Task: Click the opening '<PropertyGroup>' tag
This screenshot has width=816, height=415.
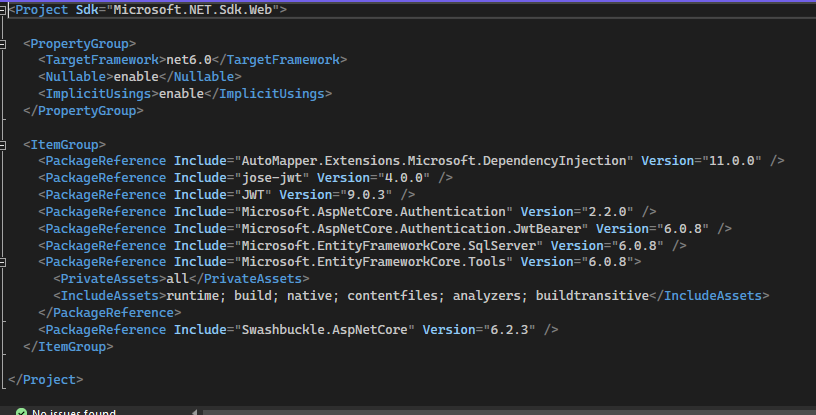Action: [x=80, y=44]
